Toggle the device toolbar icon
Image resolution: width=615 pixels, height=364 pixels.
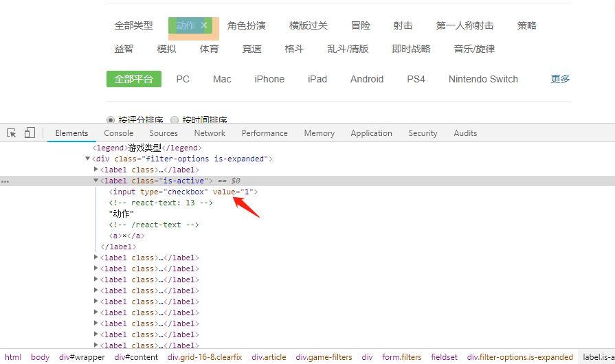pyautogui.click(x=30, y=133)
